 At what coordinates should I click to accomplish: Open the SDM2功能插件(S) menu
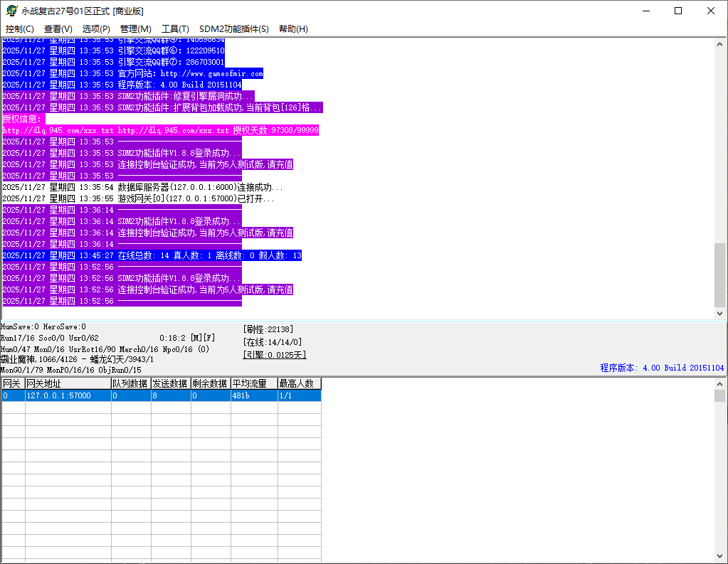[x=234, y=29]
